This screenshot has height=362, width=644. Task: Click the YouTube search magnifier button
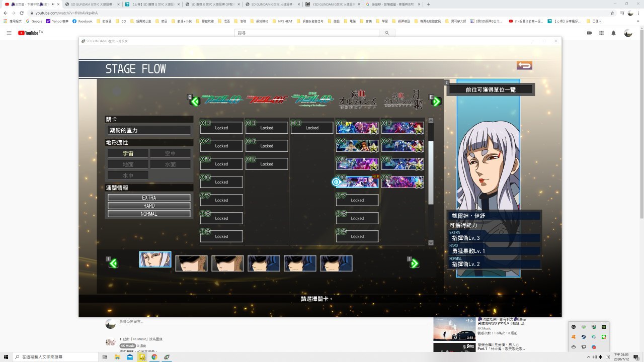387,33
